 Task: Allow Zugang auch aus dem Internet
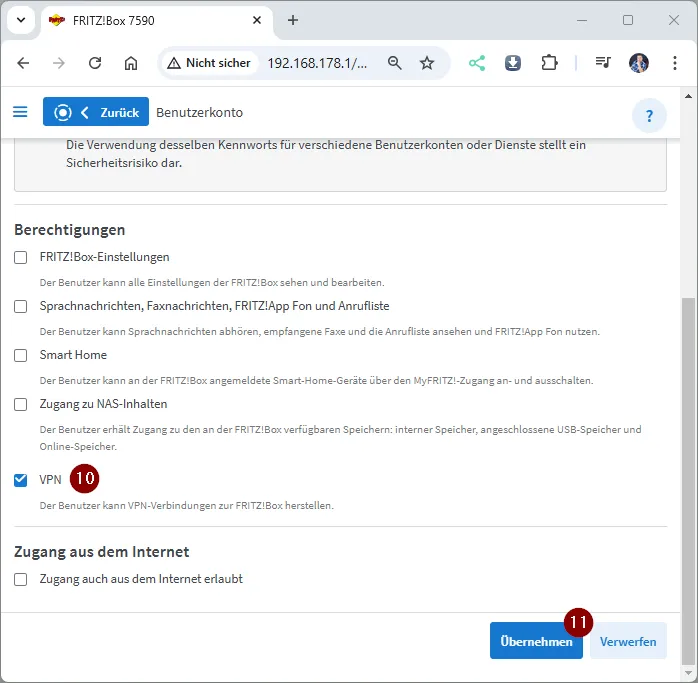tap(21, 579)
